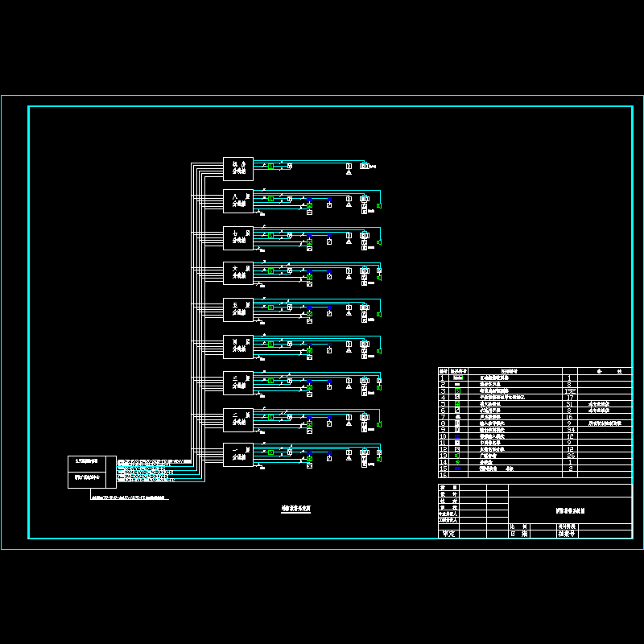
Task: Click the 日期 cell in title block
Action: pyautogui.click(x=519, y=534)
